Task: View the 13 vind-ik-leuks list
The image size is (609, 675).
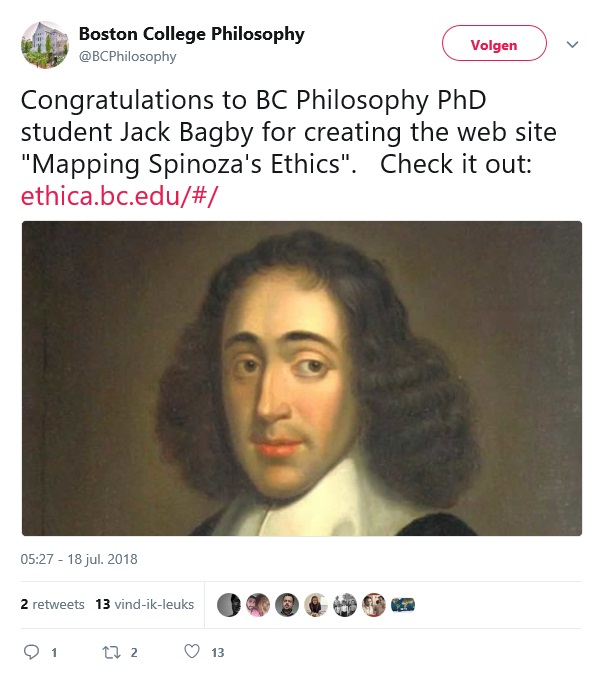Action: pyautogui.click(x=144, y=604)
